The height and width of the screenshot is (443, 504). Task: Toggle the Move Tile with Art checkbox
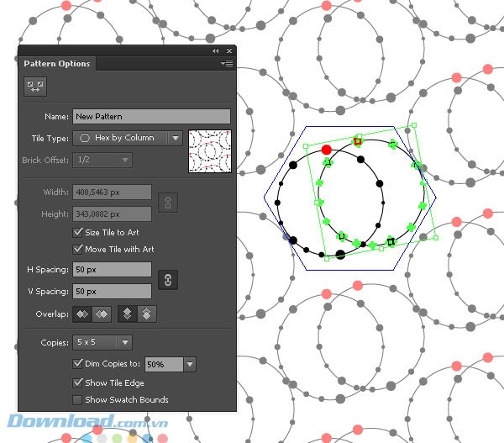(x=78, y=249)
